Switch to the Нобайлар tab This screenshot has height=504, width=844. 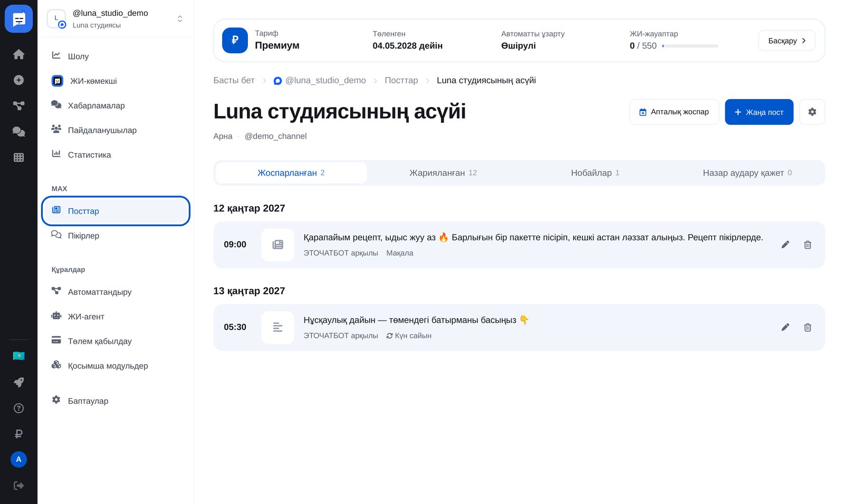pos(595,173)
